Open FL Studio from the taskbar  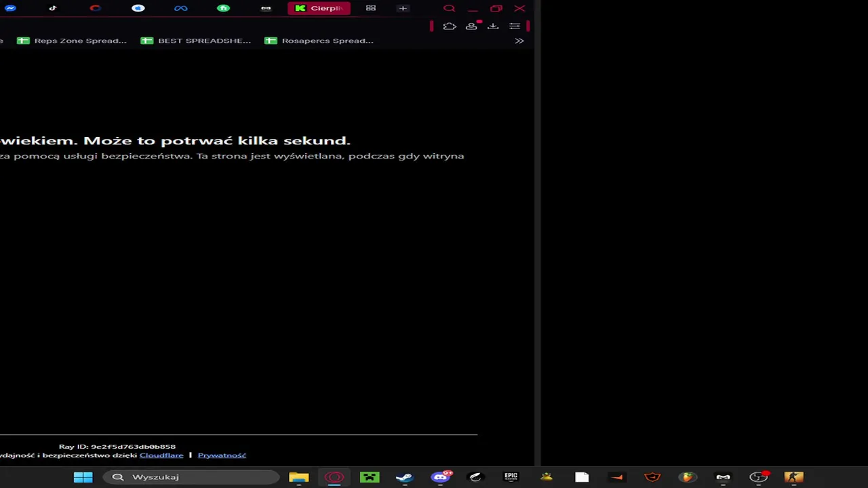(688, 477)
